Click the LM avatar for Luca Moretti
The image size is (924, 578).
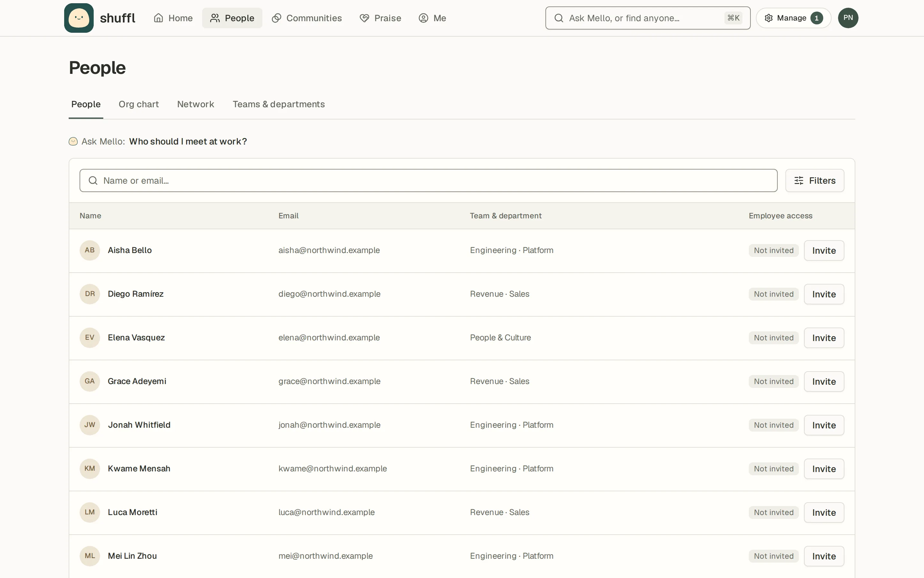(90, 512)
